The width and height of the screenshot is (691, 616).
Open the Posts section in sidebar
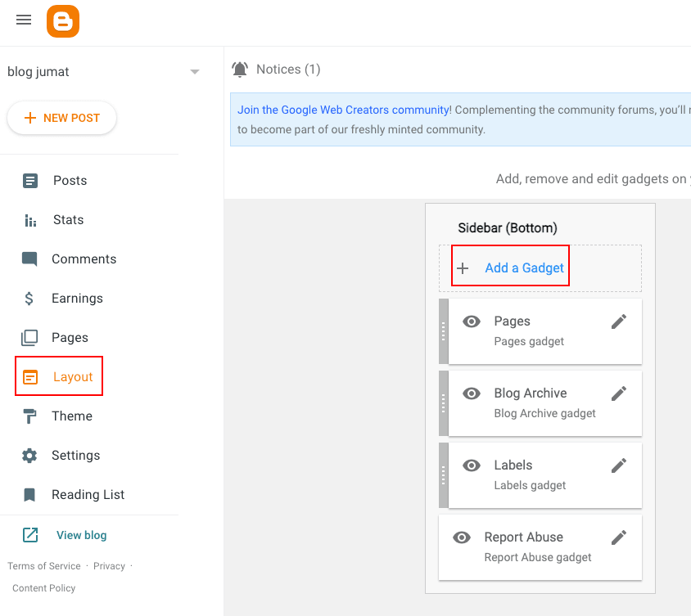click(x=70, y=181)
